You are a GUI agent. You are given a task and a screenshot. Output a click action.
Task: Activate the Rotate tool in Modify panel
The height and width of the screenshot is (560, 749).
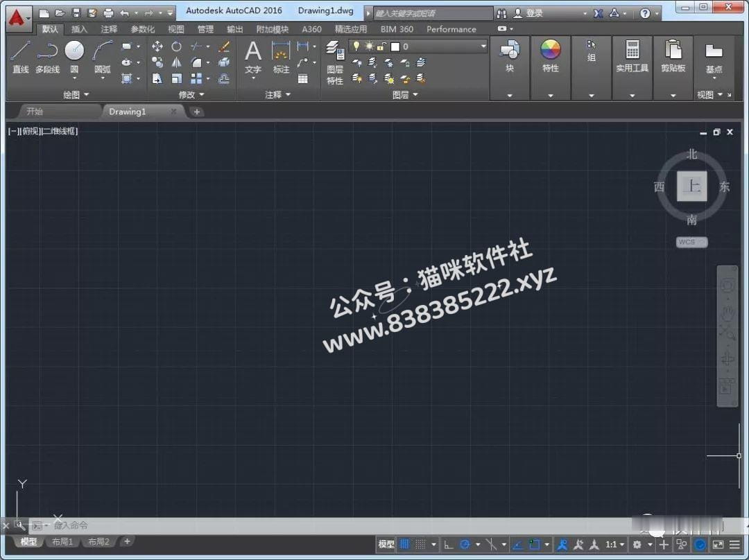coord(176,46)
